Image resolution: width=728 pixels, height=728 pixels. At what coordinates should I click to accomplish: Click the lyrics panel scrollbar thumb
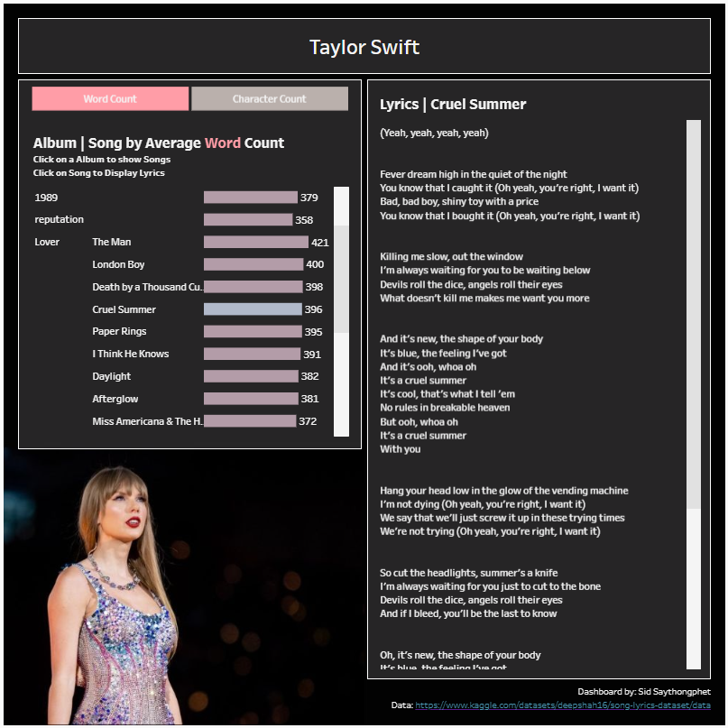(x=694, y=314)
